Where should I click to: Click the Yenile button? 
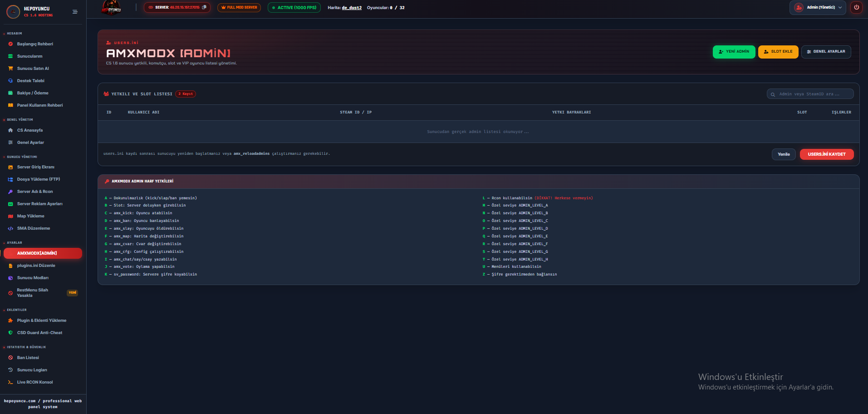point(784,154)
